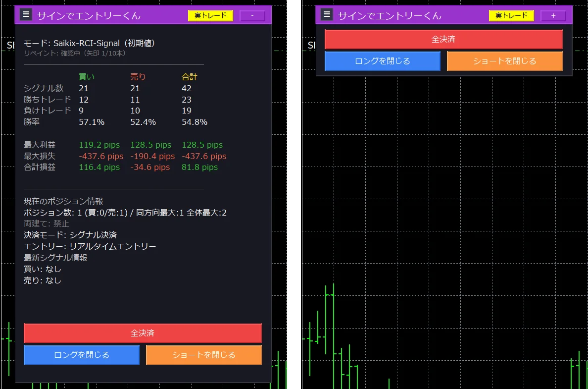Click the 合計損益 row label

(x=40, y=167)
